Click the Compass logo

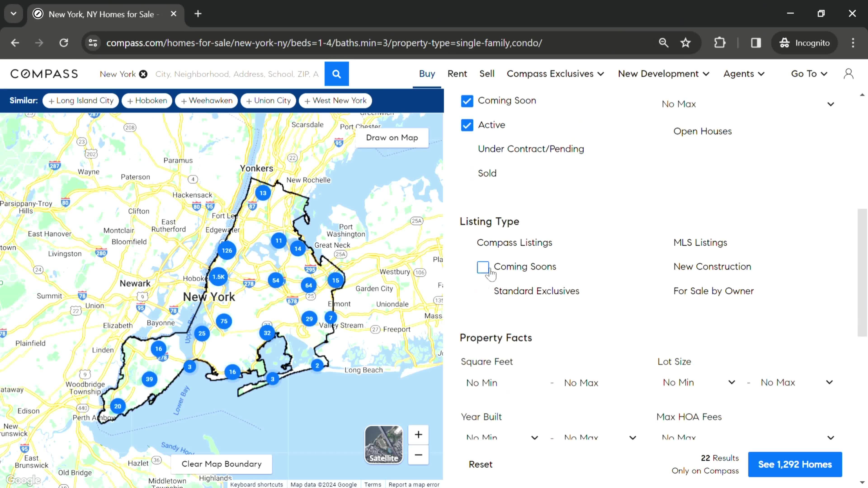click(x=44, y=74)
